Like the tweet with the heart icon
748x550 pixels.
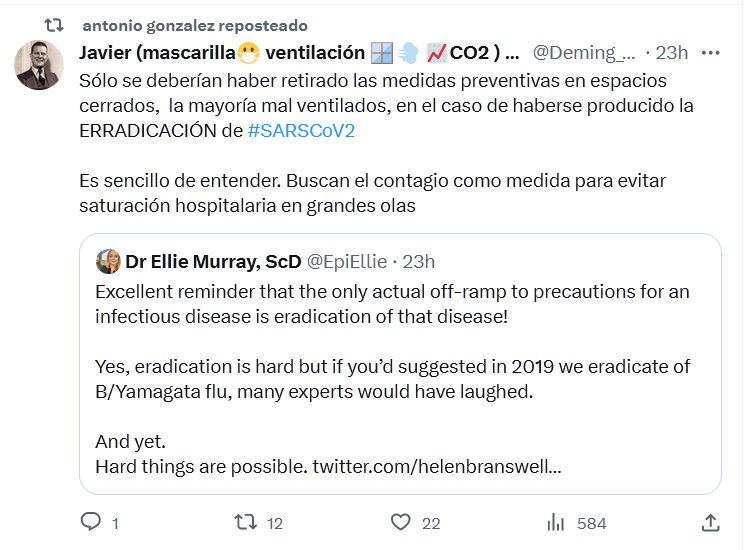pyautogui.click(x=401, y=523)
